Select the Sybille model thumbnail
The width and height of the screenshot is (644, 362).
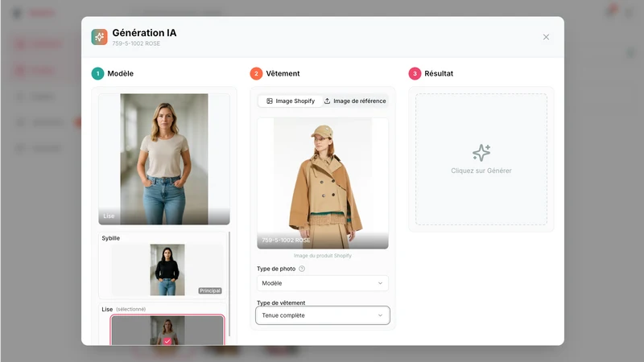click(167, 269)
